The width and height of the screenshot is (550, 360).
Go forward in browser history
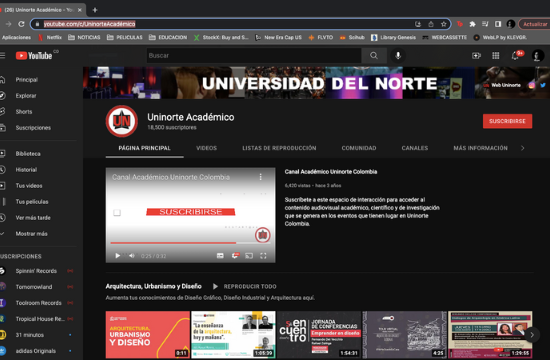tap(8, 24)
